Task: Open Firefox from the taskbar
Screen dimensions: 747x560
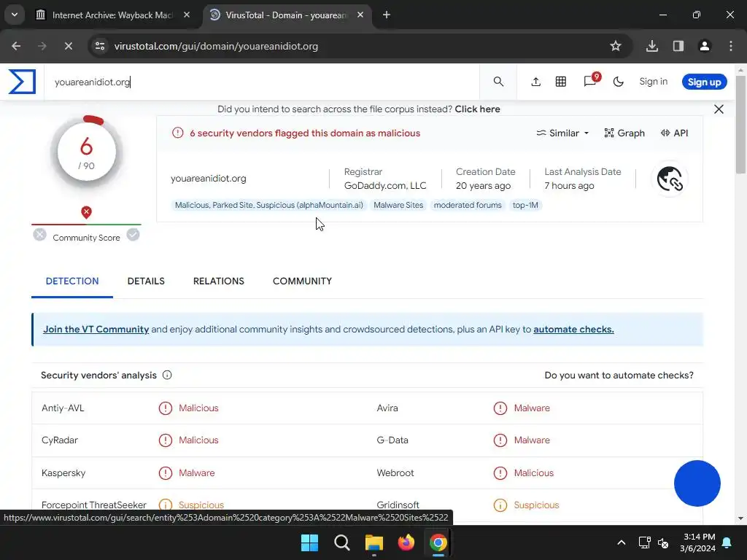Action: 406,542
